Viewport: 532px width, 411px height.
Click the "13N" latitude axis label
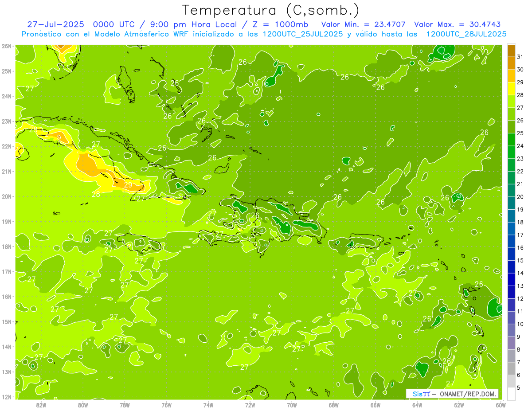[x=7, y=372]
